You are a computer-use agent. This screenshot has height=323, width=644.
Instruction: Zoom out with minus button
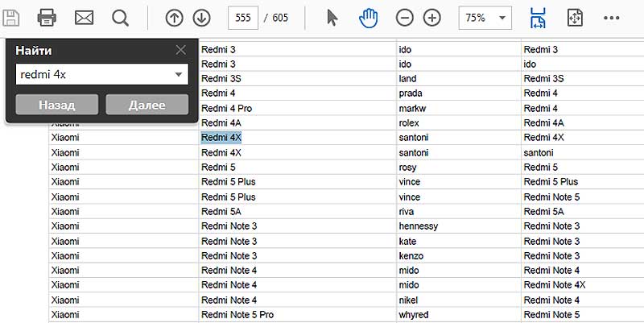click(x=405, y=18)
